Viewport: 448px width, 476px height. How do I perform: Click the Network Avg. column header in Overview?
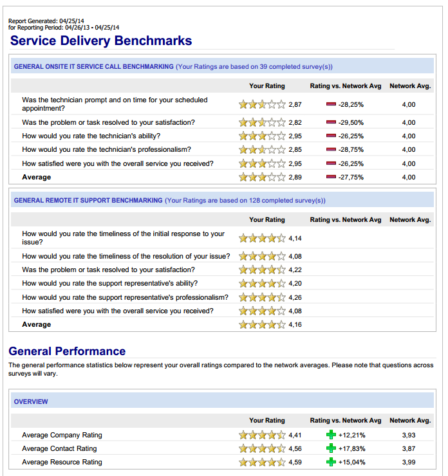click(x=410, y=420)
